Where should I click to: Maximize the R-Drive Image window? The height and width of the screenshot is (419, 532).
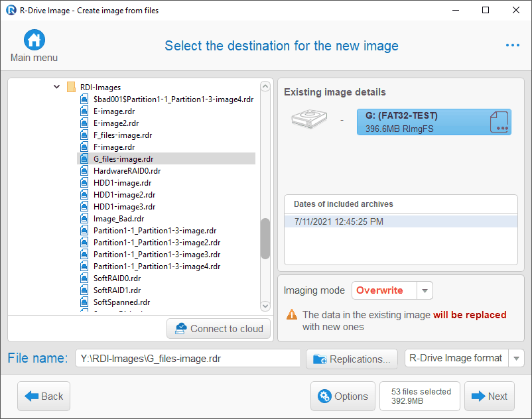tap(486, 10)
